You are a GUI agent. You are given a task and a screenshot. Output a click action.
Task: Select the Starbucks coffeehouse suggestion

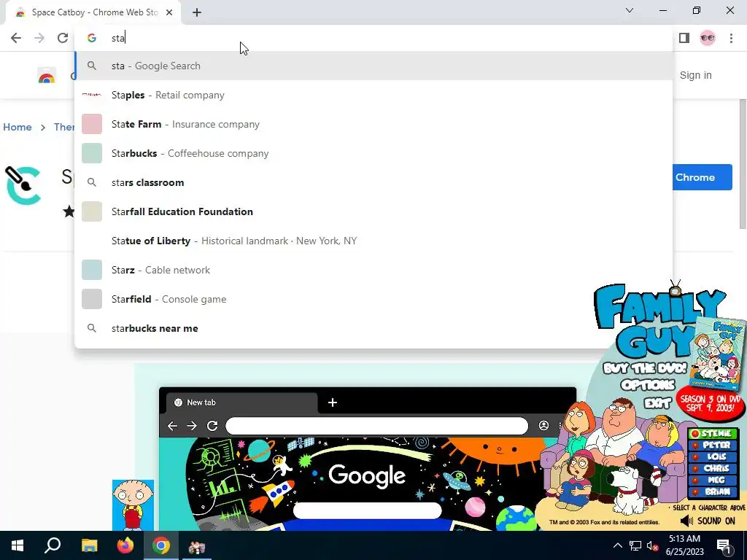click(x=373, y=153)
